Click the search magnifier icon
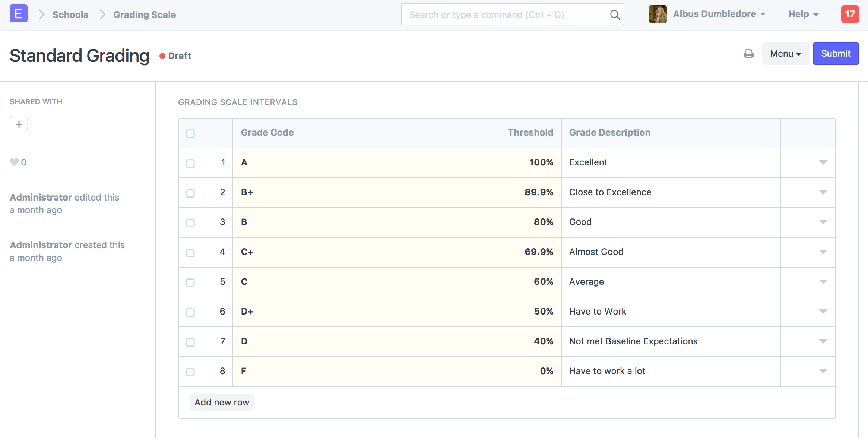The height and width of the screenshot is (445, 868). coord(615,15)
